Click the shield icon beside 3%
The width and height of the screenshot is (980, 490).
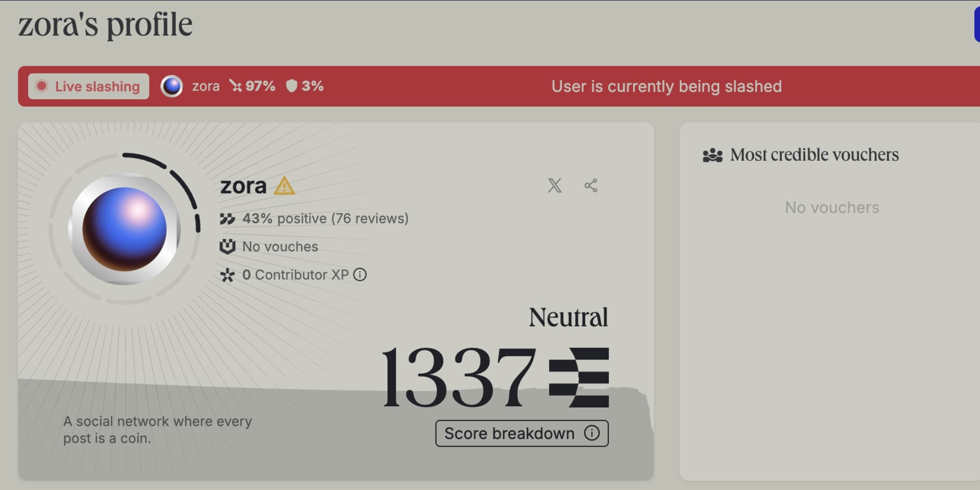[292, 86]
